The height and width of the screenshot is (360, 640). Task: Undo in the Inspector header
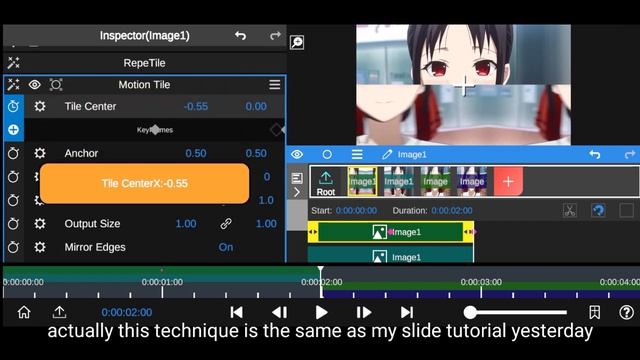click(240, 36)
